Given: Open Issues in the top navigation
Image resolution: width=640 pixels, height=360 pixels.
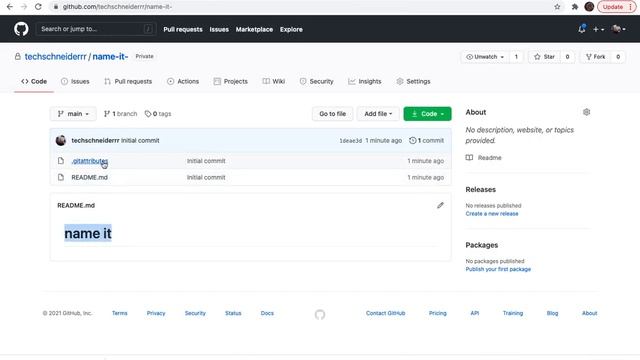Looking at the screenshot, I should point(219,29).
